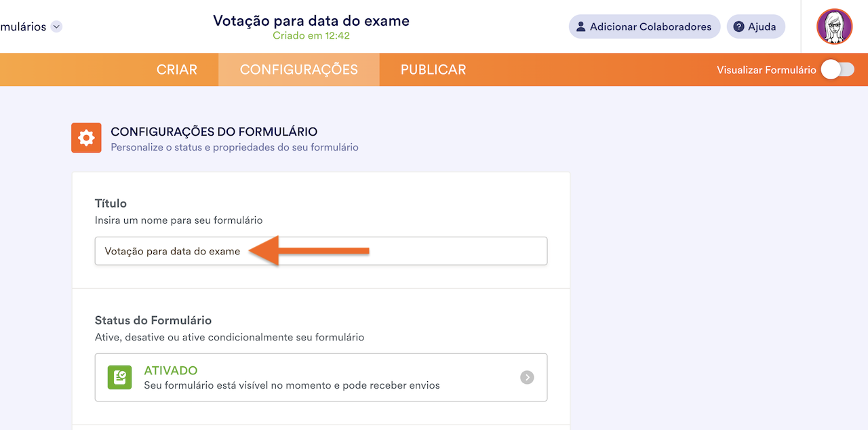Switch to the CRIAR tab
The width and height of the screenshot is (868, 430).
pyautogui.click(x=177, y=70)
